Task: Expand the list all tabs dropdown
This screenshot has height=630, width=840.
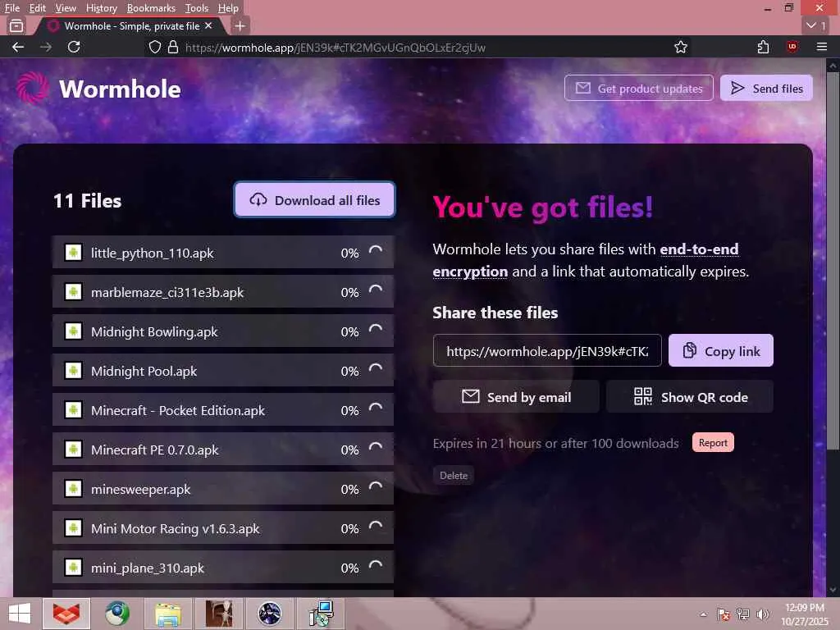Action: (817, 25)
